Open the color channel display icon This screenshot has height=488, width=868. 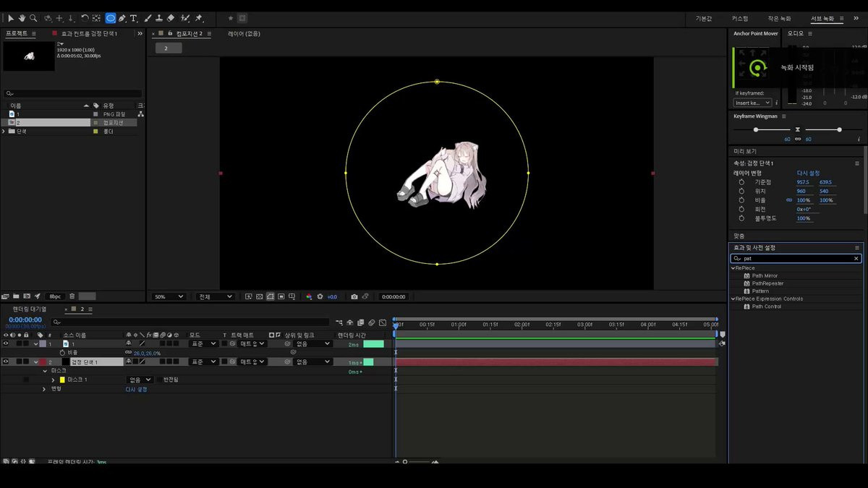pos(309,296)
